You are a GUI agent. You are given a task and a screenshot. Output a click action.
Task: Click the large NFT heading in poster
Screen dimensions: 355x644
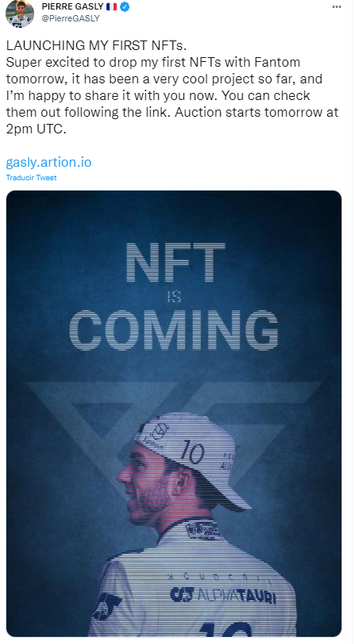pyautogui.click(x=176, y=262)
